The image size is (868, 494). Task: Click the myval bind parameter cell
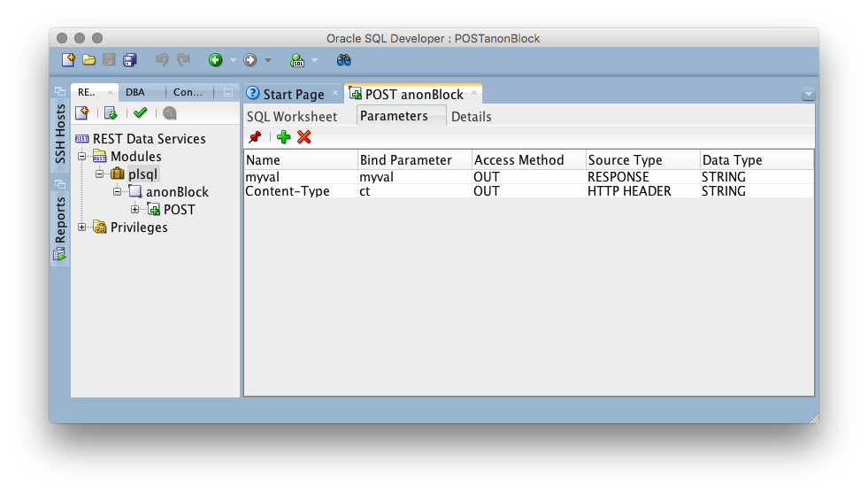click(415, 177)
